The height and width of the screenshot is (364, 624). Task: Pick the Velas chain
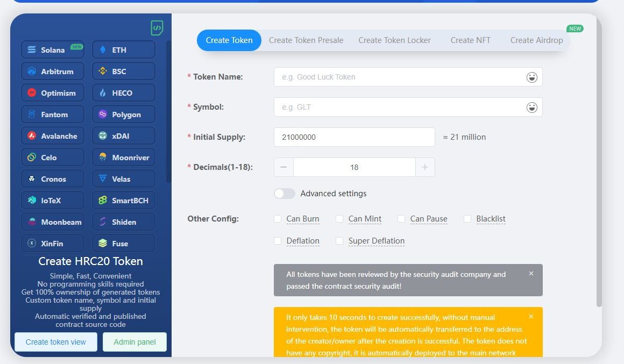(x=123, y=179)
